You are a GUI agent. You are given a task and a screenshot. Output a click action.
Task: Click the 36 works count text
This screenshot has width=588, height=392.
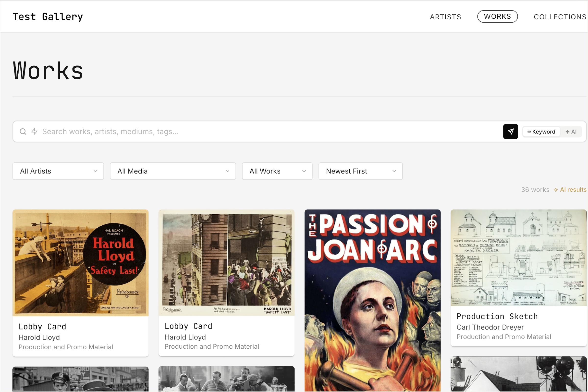coord(535,189)
